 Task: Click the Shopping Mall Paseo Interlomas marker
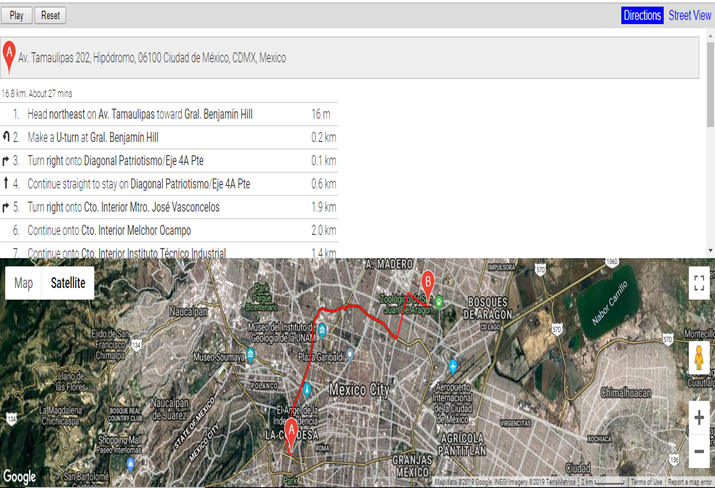coord(130,465)
